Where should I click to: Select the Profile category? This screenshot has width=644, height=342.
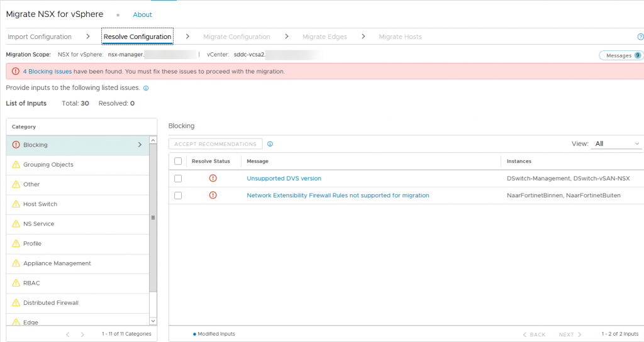click(77, 243)
